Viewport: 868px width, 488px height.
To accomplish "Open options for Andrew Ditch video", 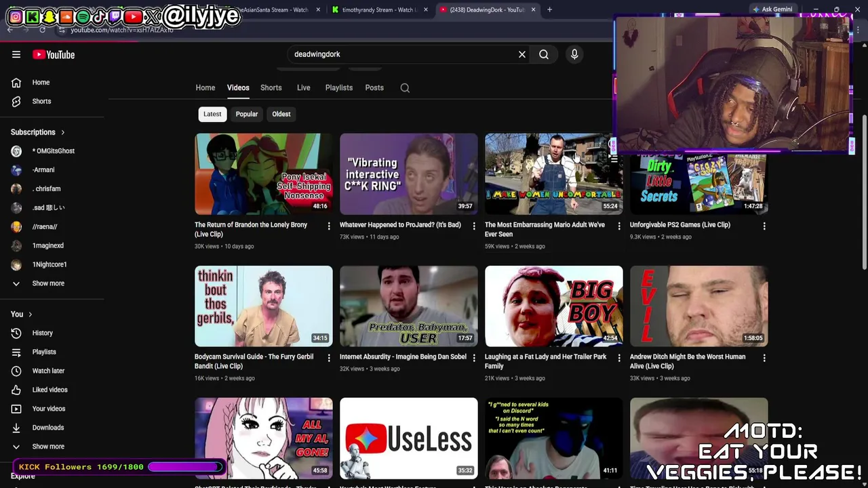I will coord(764,357).
